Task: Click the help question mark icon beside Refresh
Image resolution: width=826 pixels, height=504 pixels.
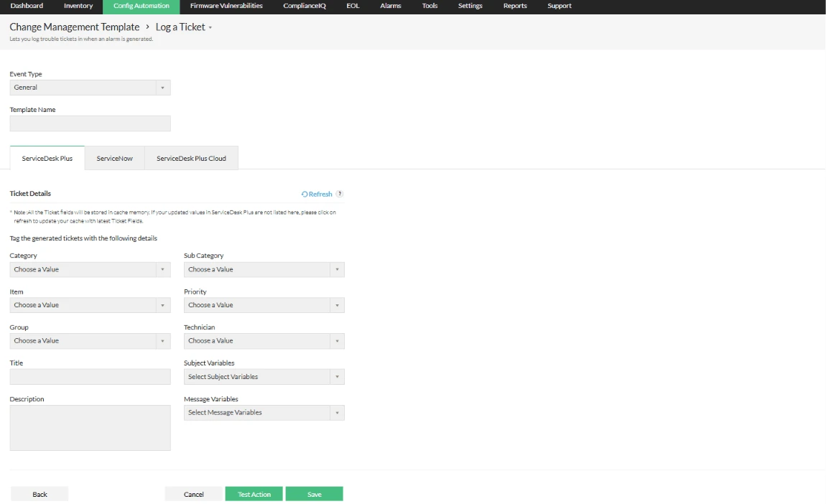Action: (x=339, y=194)
